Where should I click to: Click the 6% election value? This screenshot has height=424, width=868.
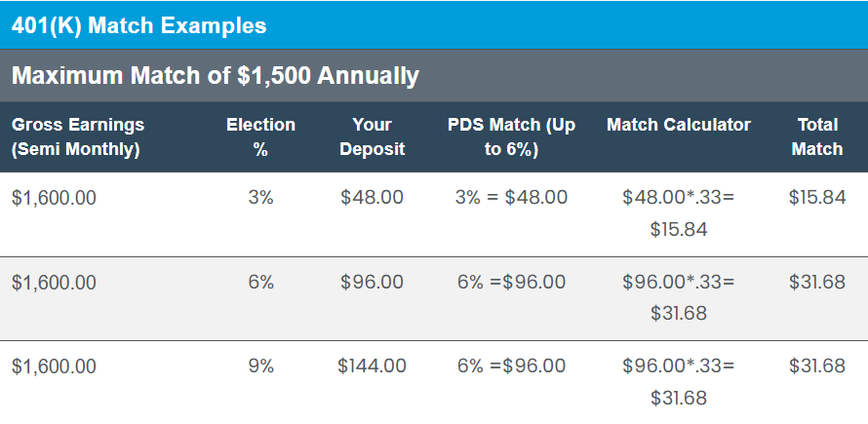pos(260,283)
